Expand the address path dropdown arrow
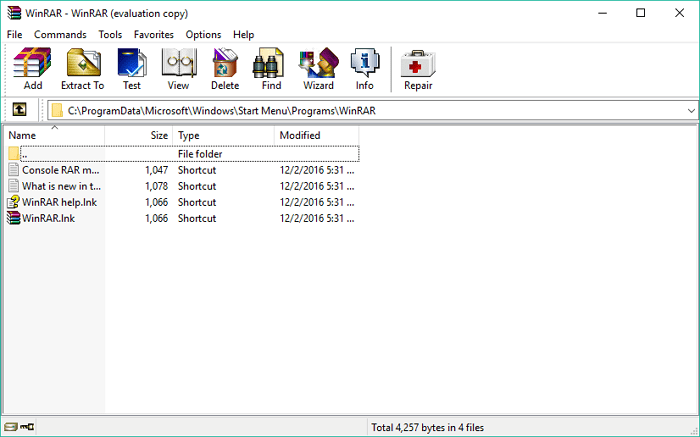700x437 pixels. click(691, 110)
